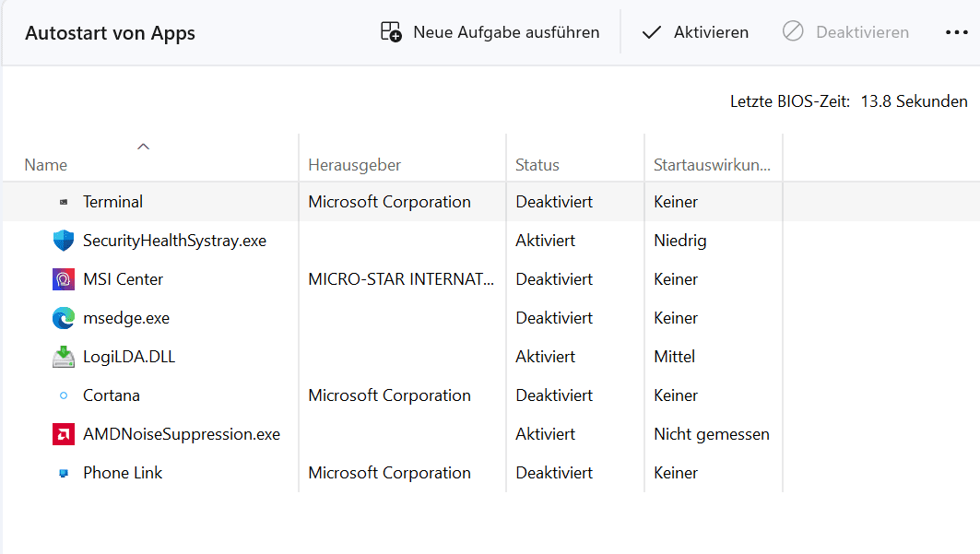980x554 pixels.
Task: Sort by the Status column header
Action: coord(537,165)
